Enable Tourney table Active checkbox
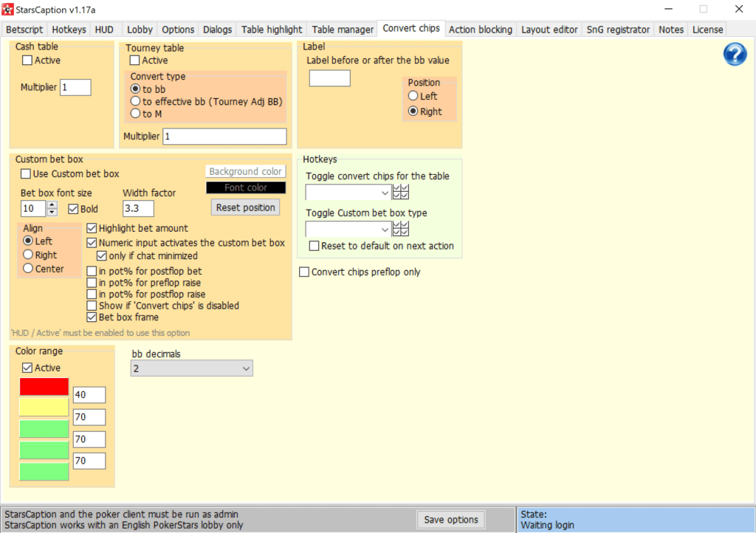The width and height of the screenshot is (756, 533). tap(135, 61)
